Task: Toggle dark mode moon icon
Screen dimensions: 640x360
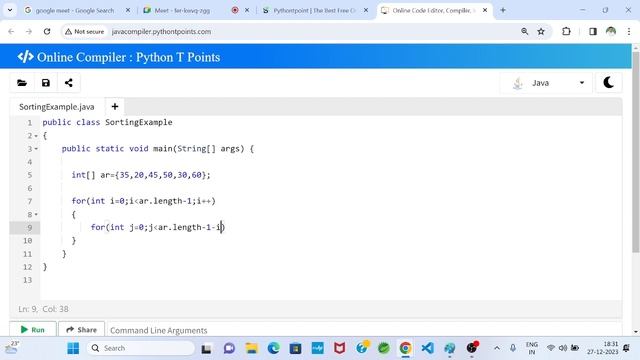Action: tap(609, 83)
